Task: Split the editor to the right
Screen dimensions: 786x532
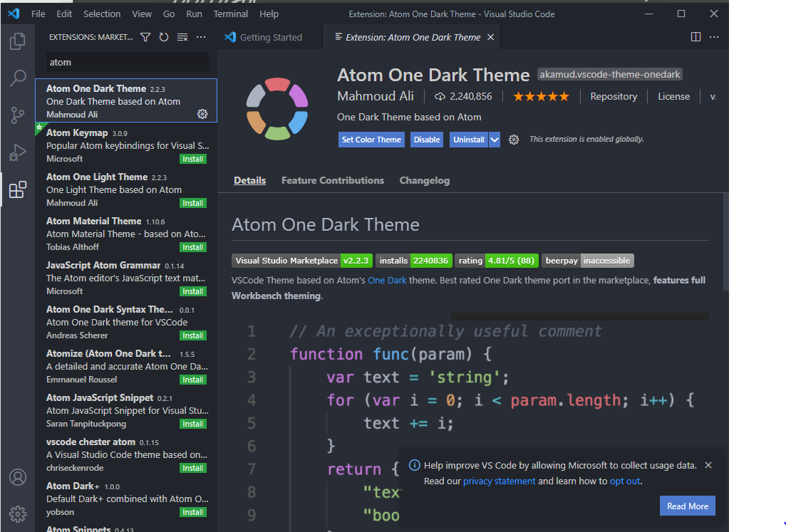Action: pyautogui.click(x=695, y=36)
